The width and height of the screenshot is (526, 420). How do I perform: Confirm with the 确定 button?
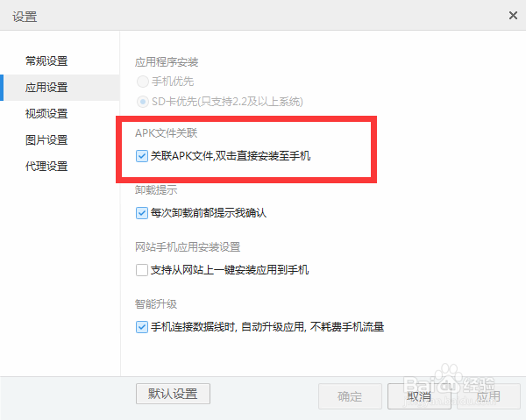tap(350, 396)
